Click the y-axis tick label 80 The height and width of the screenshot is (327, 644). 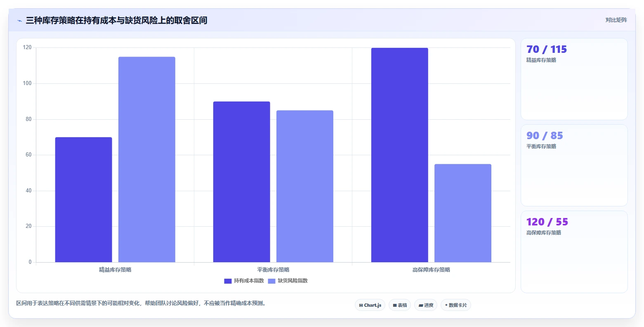tap(28, 119)
